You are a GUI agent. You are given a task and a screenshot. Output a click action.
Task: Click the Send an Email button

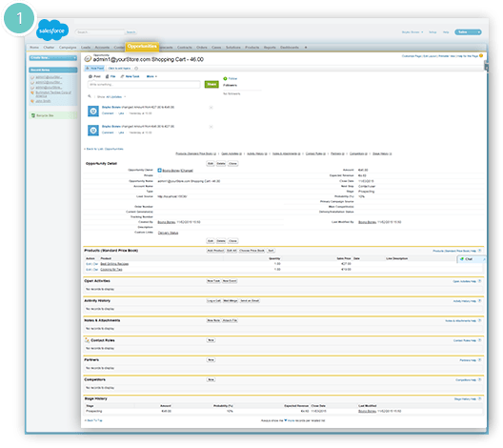(x=250, y=301)
